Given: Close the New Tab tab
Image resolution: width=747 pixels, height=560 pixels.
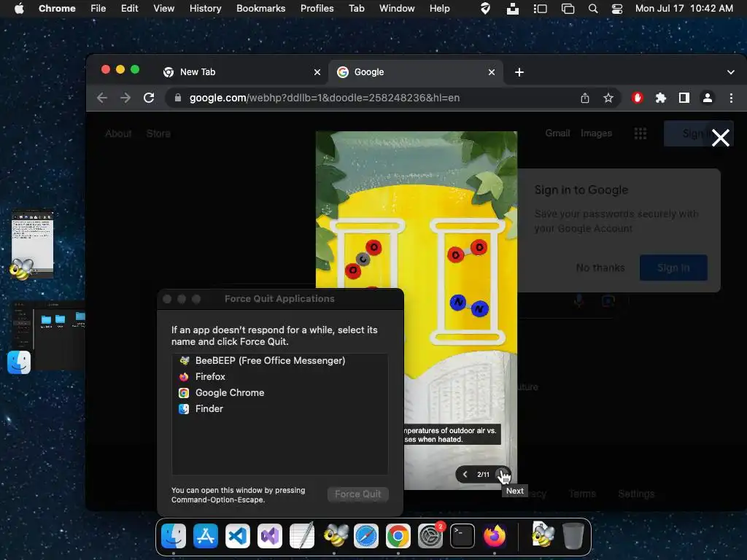Looking at the screenshot, I should [x=317, y=72].
